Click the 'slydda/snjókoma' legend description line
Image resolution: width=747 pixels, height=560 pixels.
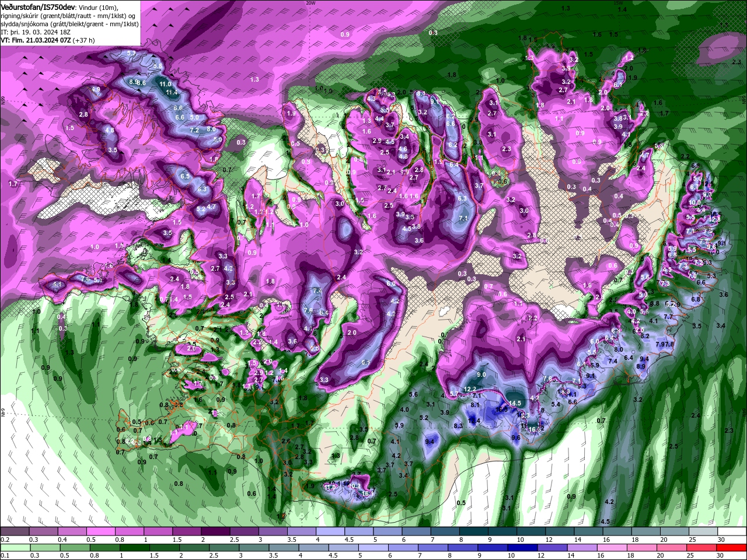[69, 24]
